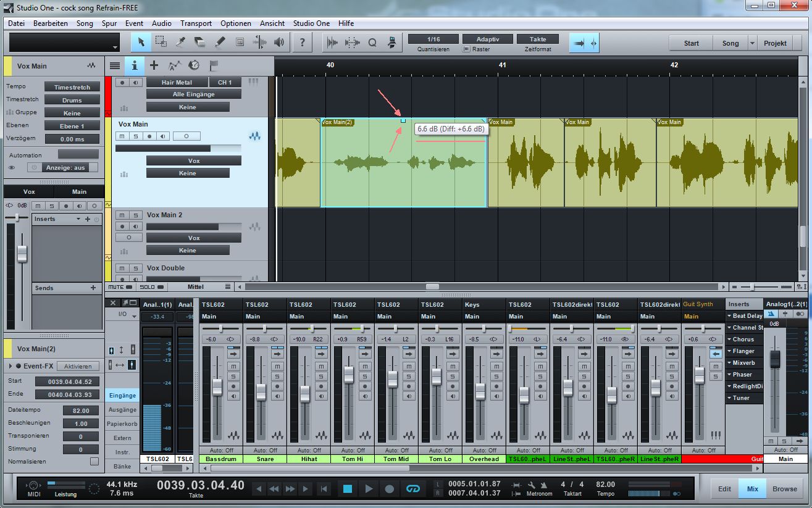Click the Record transport button
Image resolution: width=812 pixels, height=508 pixels.
point(390,489)
